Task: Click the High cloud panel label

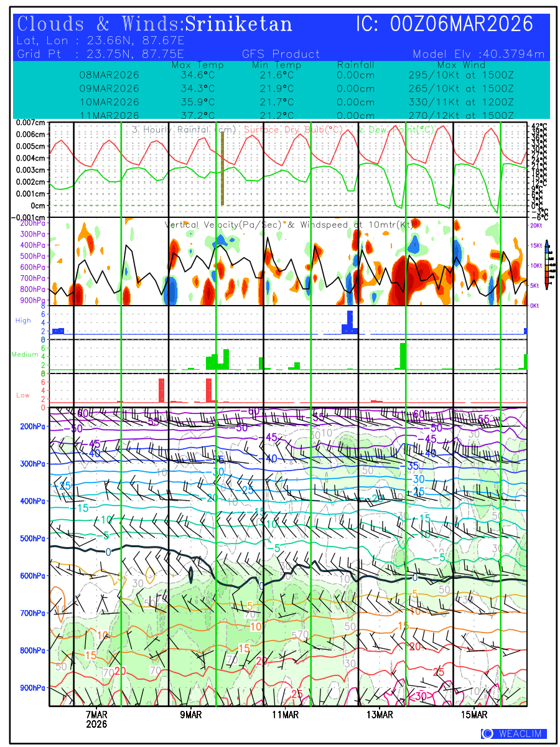Action: click(x=23, y=320)
